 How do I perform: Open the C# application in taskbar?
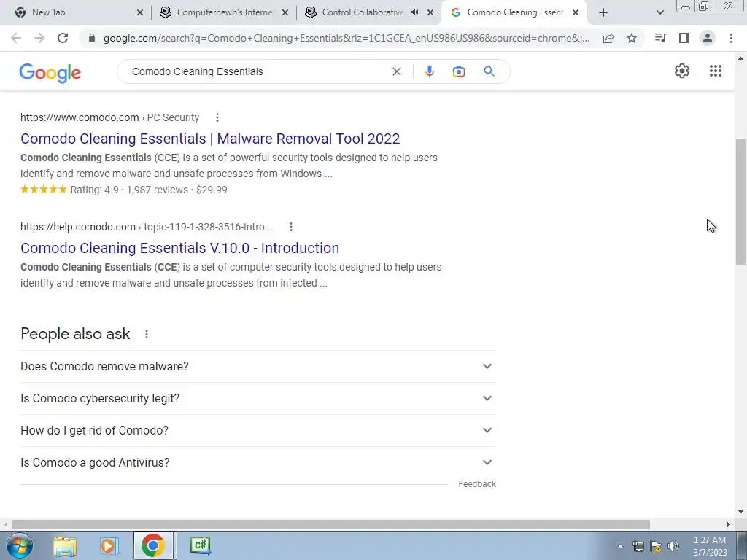(x=200, y=545)
